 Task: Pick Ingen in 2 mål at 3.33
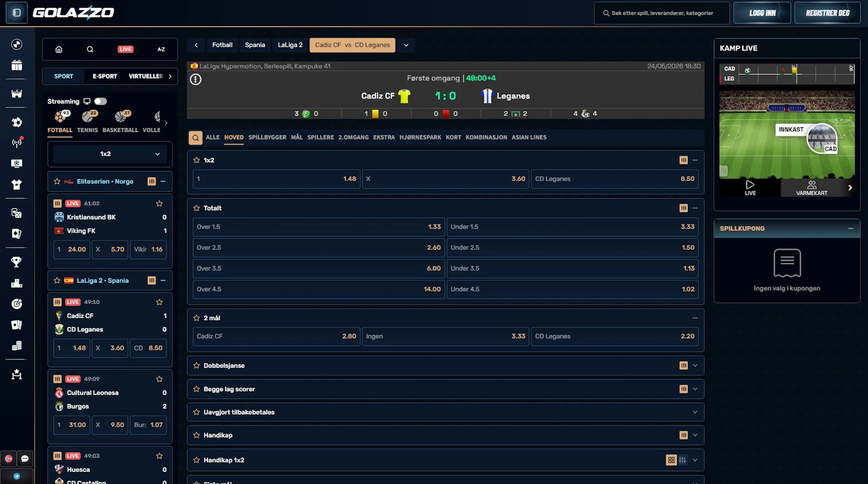coord(445,337)
